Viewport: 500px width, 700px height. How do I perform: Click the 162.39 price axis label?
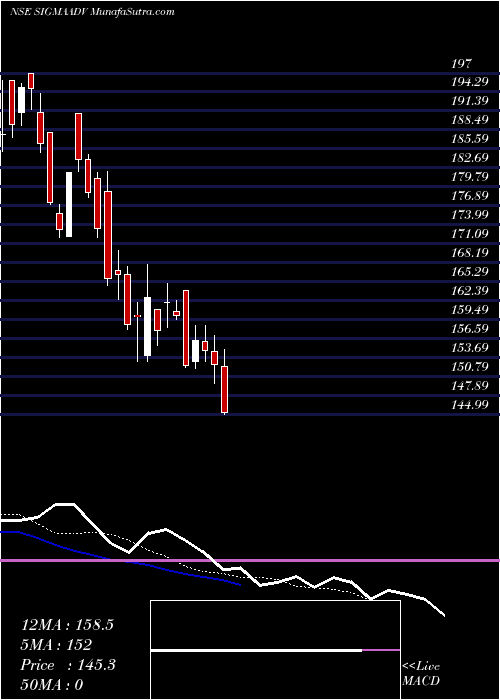coord(469,291)
